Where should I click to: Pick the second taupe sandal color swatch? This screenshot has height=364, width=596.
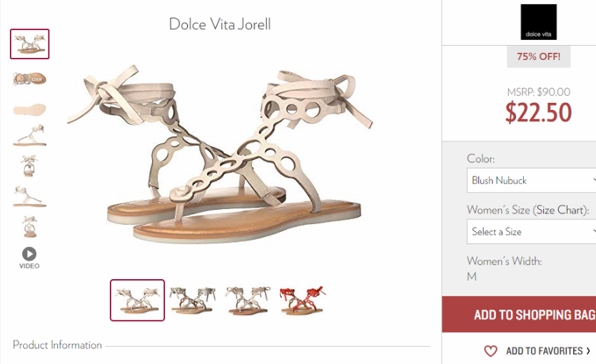(x=192, y=300)
